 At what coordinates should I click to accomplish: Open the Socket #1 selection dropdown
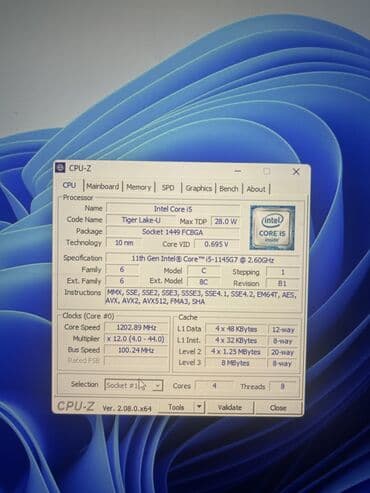click(134, 385)
